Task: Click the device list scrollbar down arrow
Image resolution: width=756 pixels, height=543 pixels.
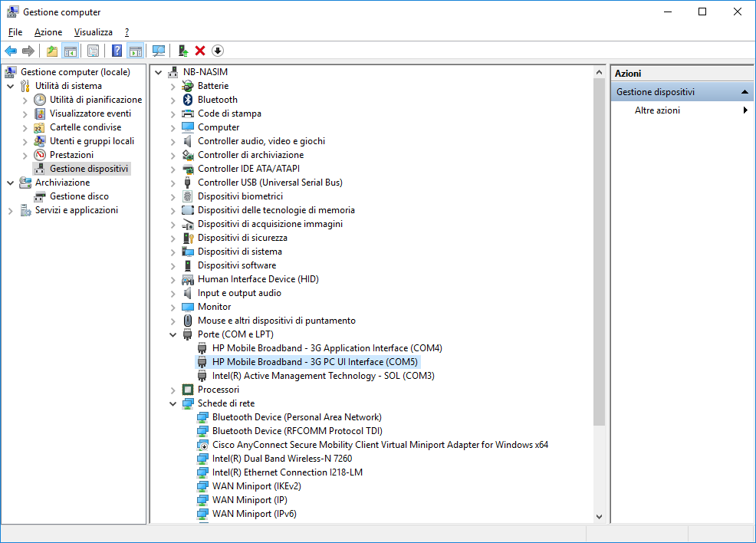Action: tap(599, 517)
